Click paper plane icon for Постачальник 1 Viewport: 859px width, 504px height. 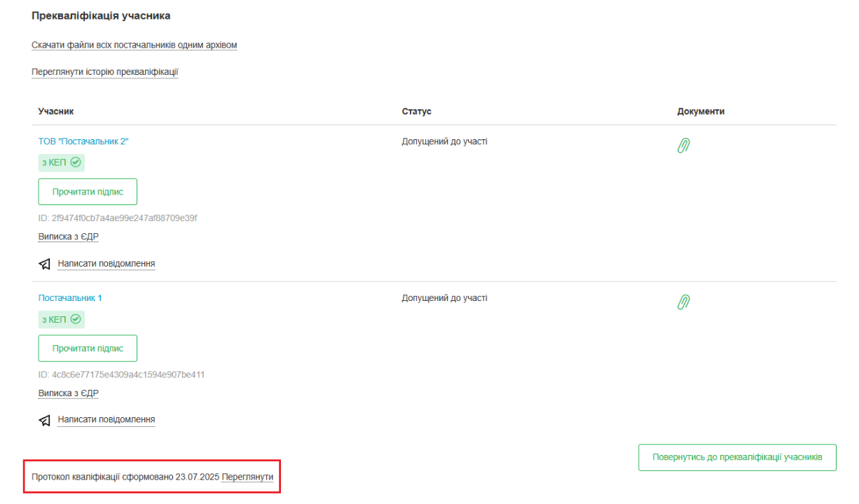coord(45,420)
